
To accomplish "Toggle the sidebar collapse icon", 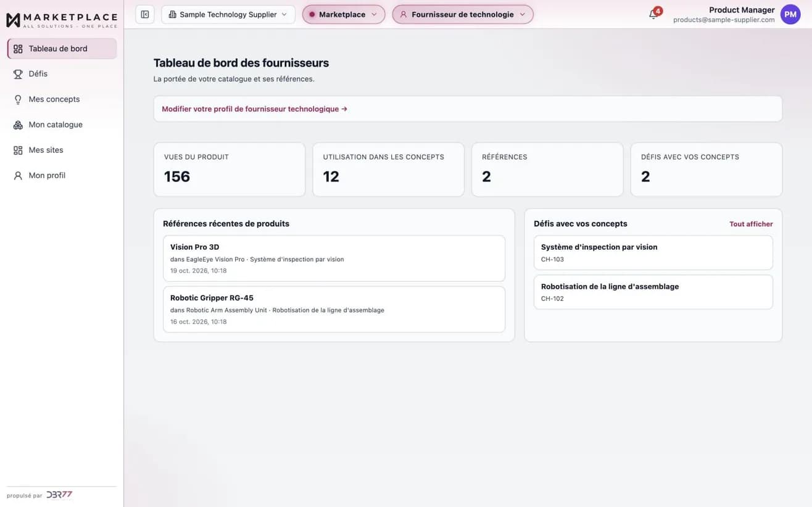I will click(x=145, y=14).
